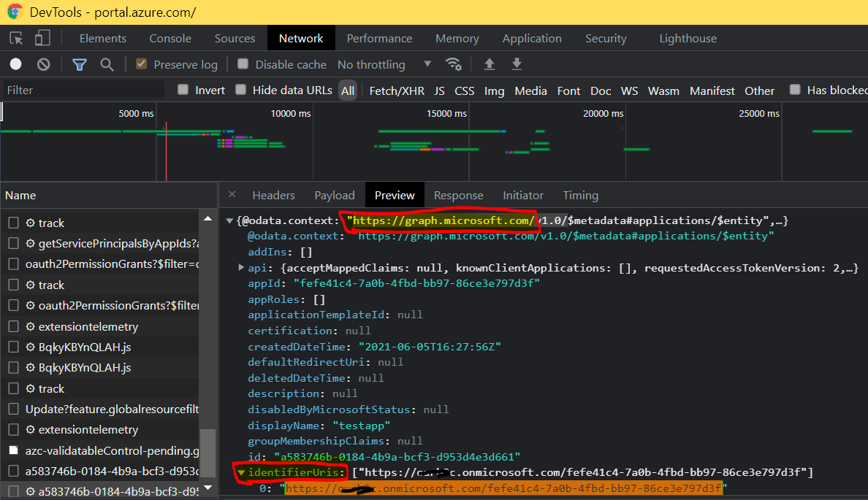Screen dimensions: 868x500
Task: Tick checkbox beside getServicePrincipalsByAppIds request
Action: click(13, 243)
